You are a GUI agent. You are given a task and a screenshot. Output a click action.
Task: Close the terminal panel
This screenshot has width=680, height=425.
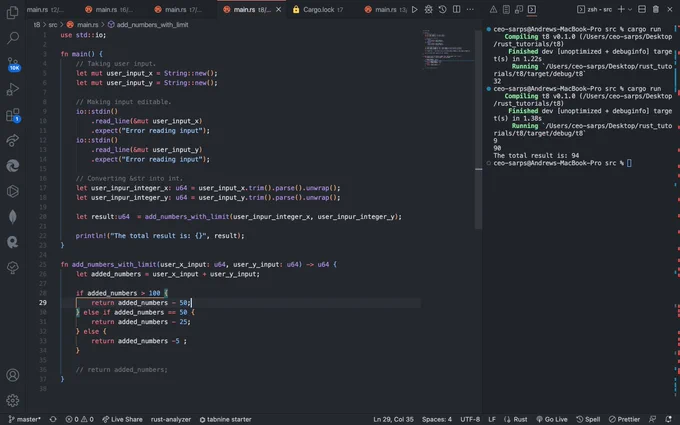(670, 9)
